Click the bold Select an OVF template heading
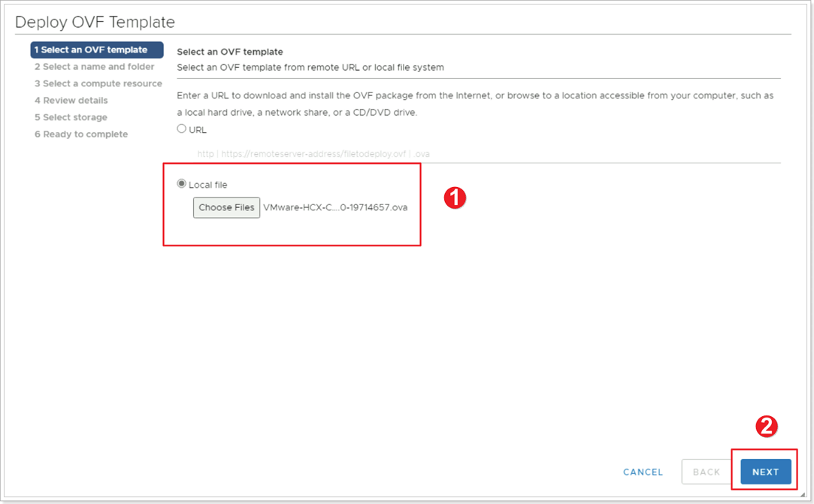 [229, 52]
